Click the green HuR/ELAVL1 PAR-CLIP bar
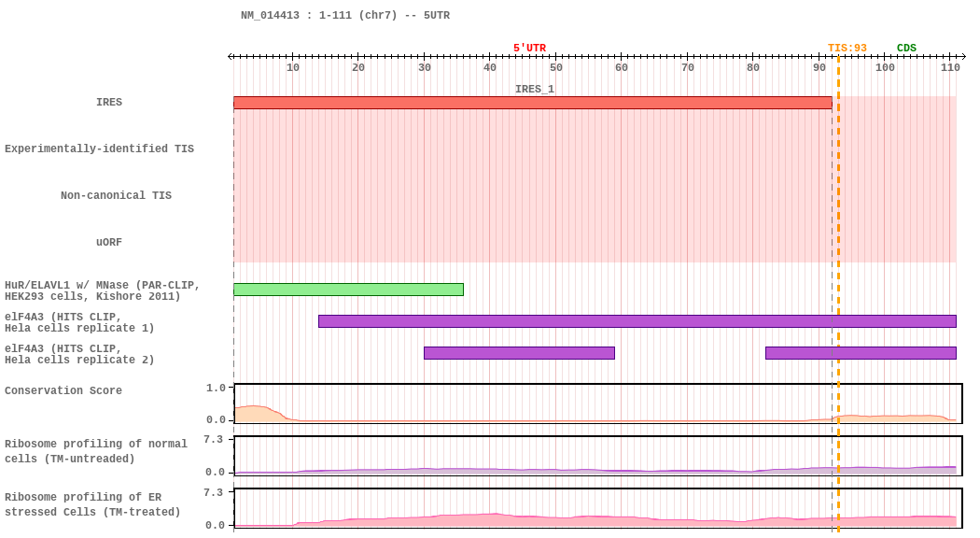The image size is (980, 538). pos(348,290)
